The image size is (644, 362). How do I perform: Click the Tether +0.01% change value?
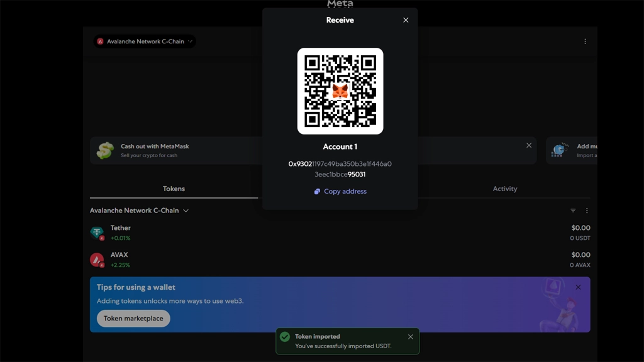pos(120,238)
